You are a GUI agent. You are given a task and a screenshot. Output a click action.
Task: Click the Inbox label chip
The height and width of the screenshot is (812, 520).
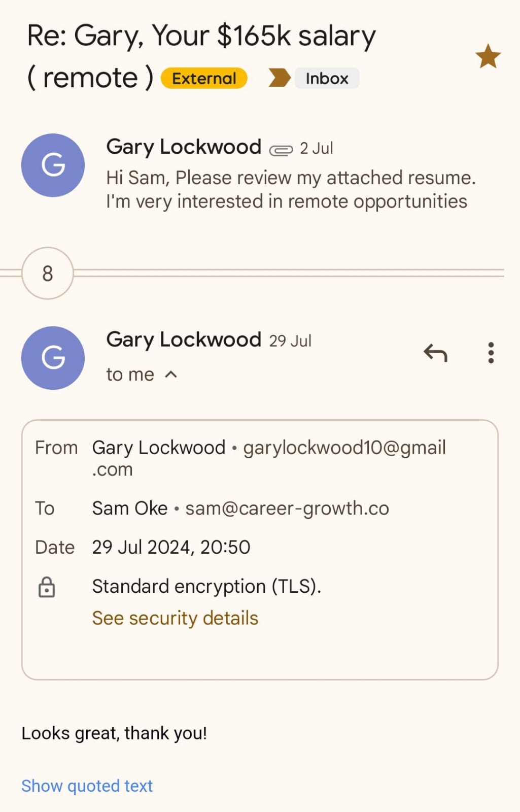tap(327, 79)
